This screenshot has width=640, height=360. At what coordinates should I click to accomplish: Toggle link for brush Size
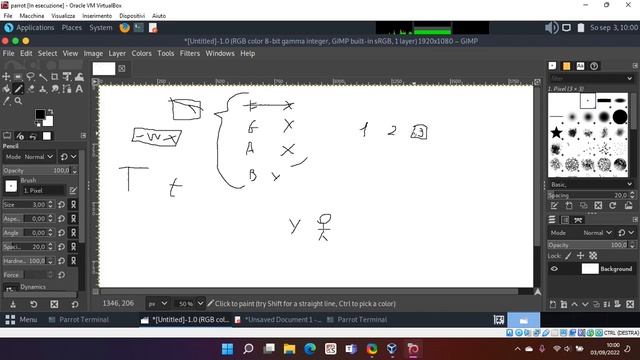click(x=73, y=204)
